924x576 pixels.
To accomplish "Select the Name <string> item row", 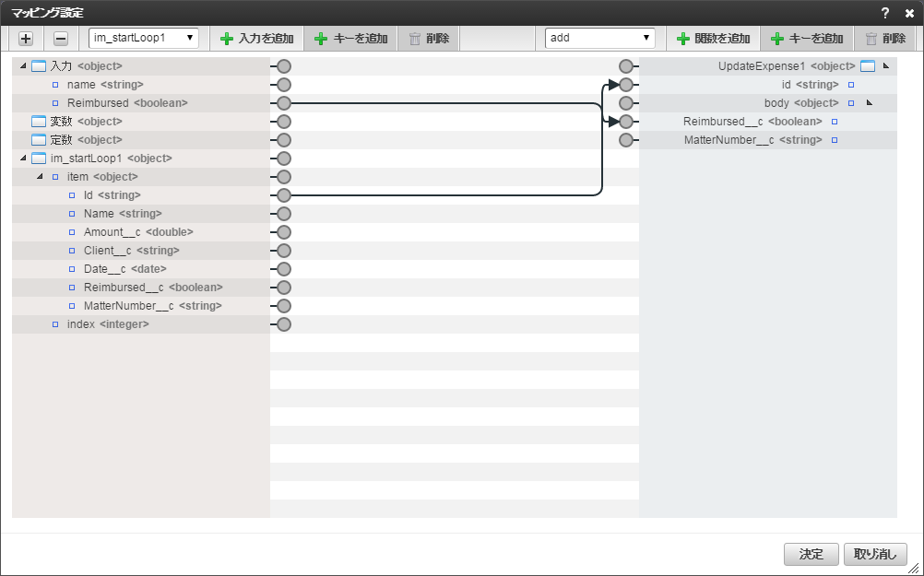I will pos(141,213).
